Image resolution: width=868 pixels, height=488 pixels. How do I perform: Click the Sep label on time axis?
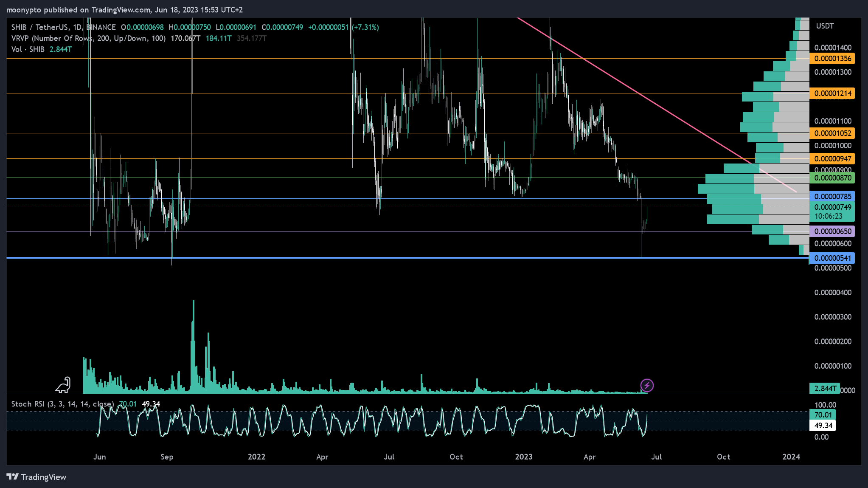pos(167,457)
